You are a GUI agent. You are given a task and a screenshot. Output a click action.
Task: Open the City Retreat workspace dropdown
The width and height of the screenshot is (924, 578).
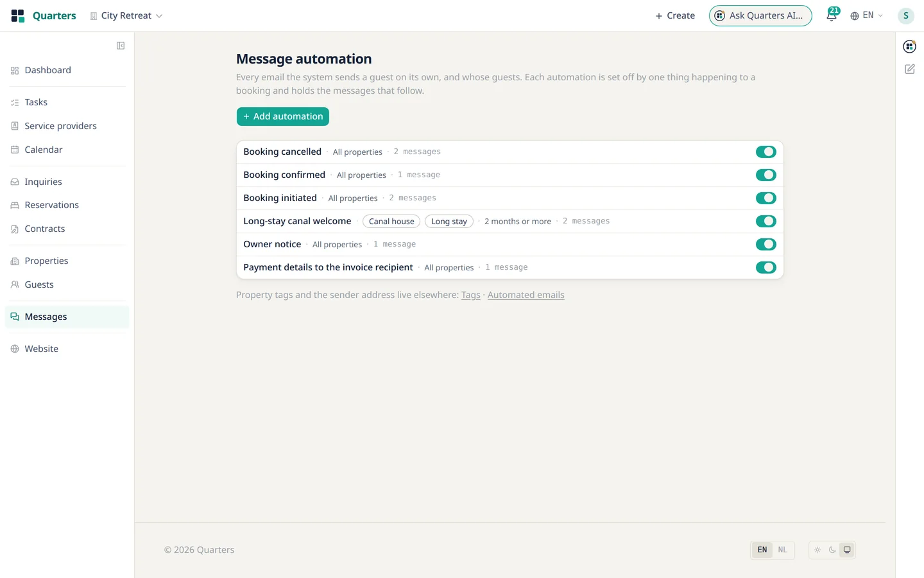[126, 16]
